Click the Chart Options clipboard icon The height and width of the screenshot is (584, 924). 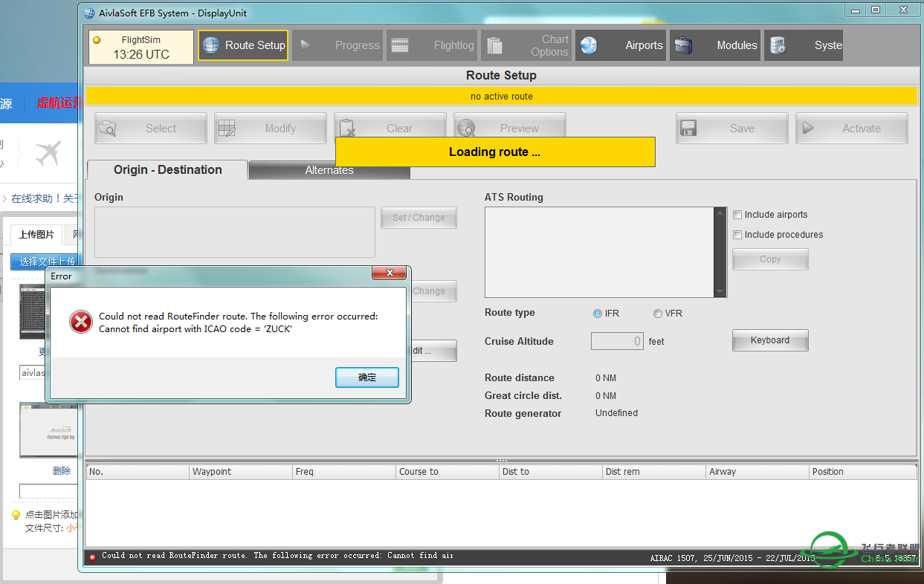495,45
